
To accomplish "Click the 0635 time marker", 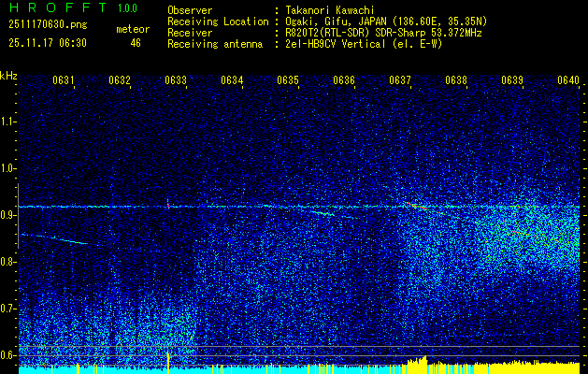I will click(288, 80).
